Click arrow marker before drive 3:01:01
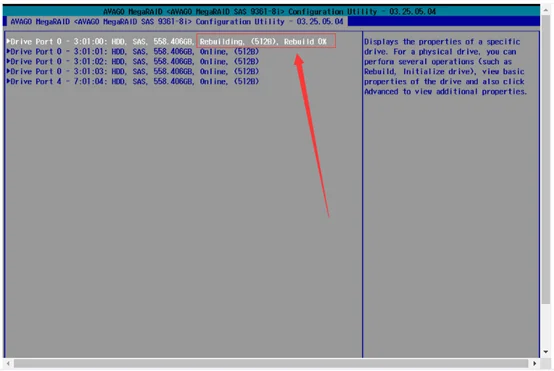 (x=8, y=51)
